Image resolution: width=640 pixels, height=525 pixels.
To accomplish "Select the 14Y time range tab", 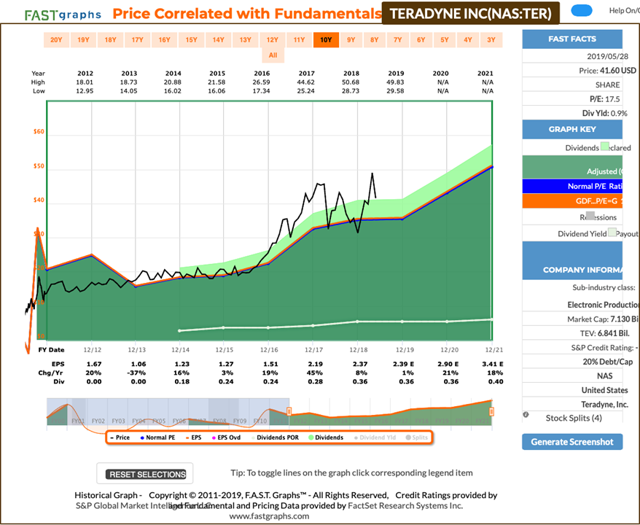I will (x=218, y=40).
